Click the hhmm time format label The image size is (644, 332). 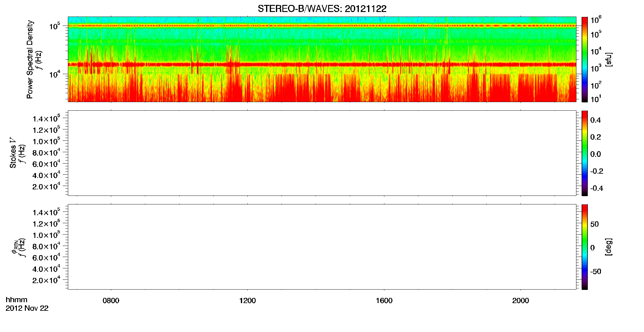17,300
